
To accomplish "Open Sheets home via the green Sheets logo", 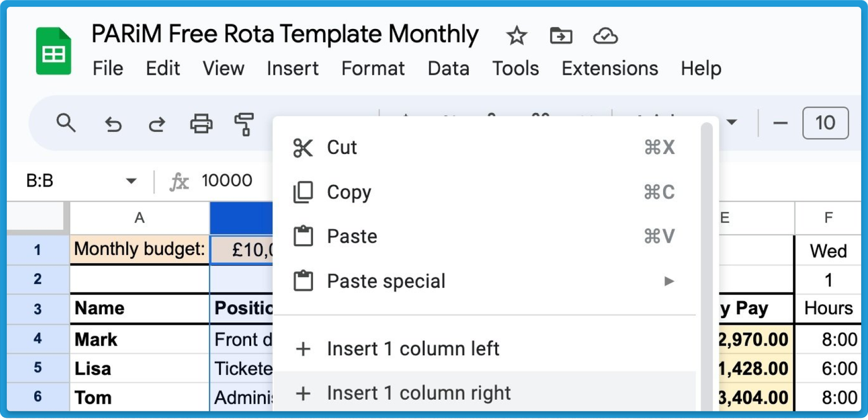I will pos(52,50).
